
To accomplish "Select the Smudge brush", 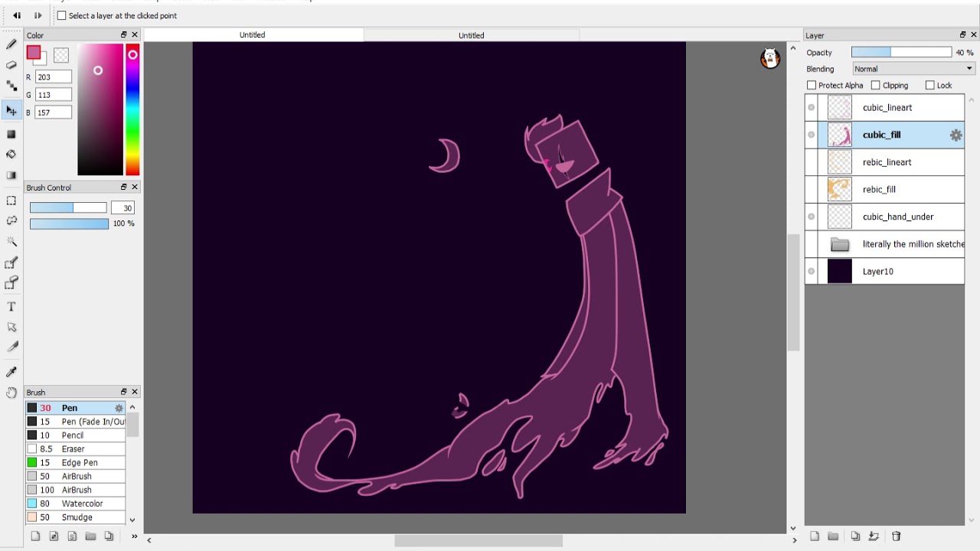I will click(76, 517).
